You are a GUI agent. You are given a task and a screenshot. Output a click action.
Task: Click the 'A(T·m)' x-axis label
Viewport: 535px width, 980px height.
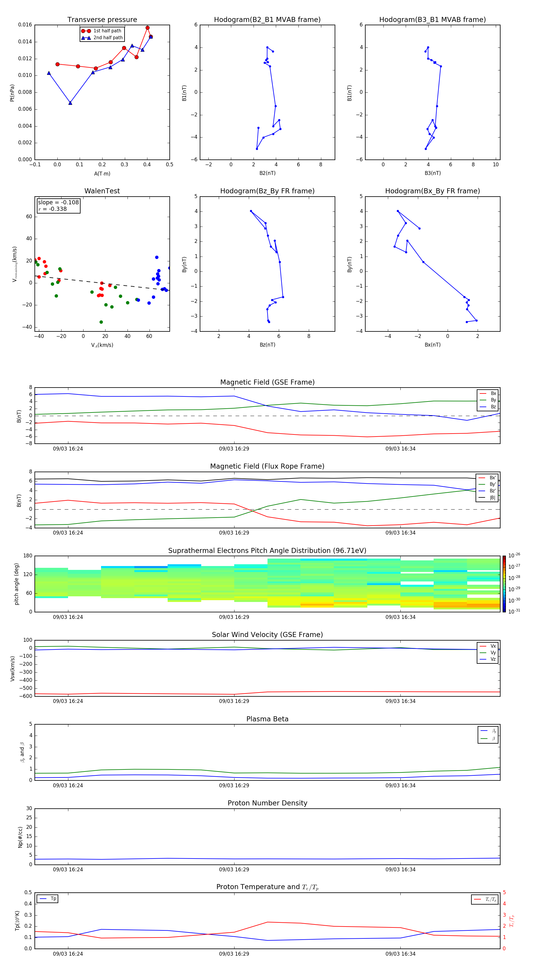click(x=102, y=173)
